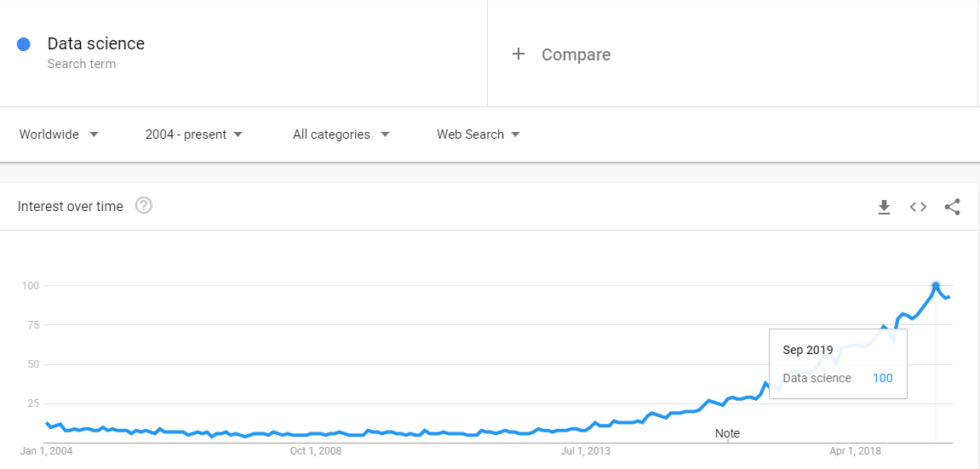Screen dimensions: 980x469
Task: Click the Sep 2019 tooltip box
Action: coord(838,363)
